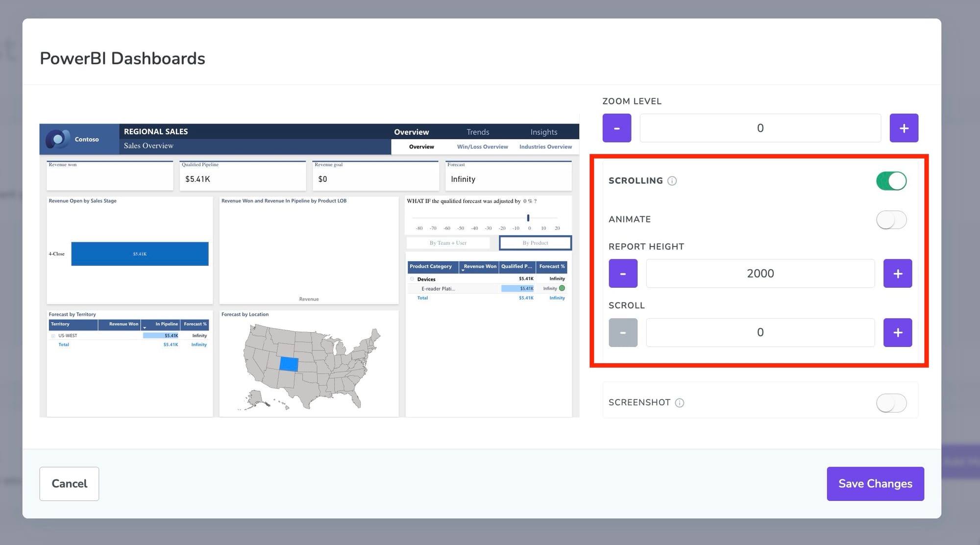
Task: Click the green status dot on E-reader row
Action: coord(562,288)
